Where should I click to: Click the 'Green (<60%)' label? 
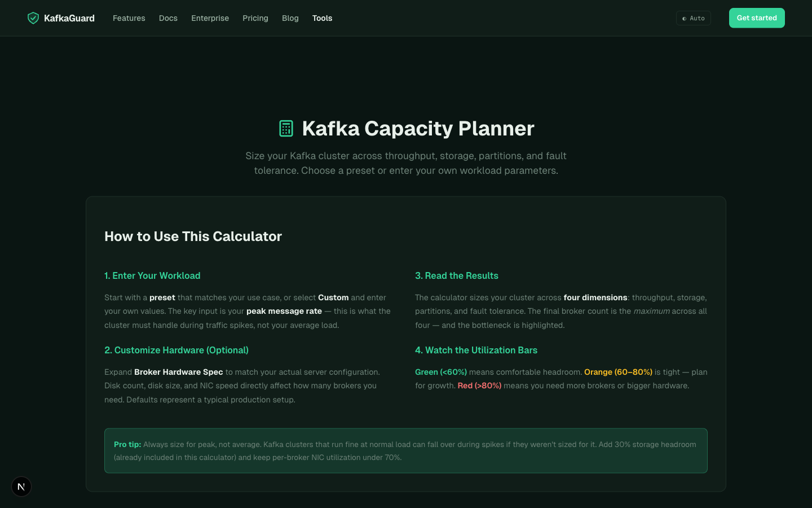441,372
